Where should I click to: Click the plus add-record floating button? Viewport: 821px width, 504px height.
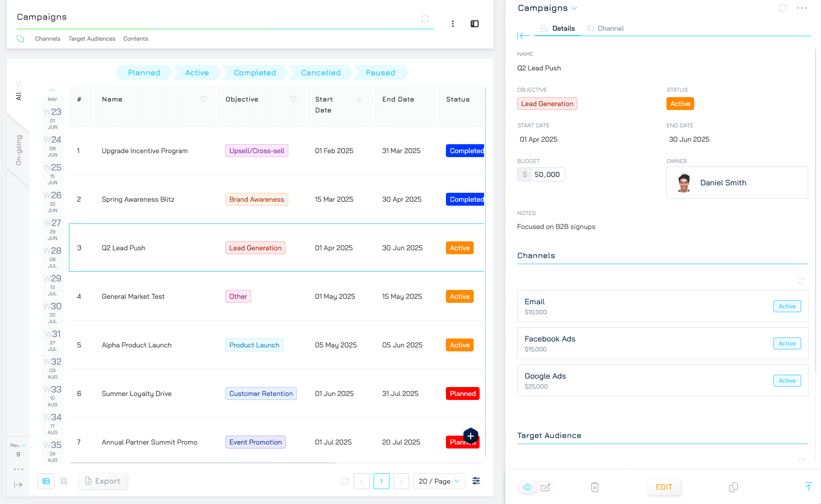(x=471, y=436)
